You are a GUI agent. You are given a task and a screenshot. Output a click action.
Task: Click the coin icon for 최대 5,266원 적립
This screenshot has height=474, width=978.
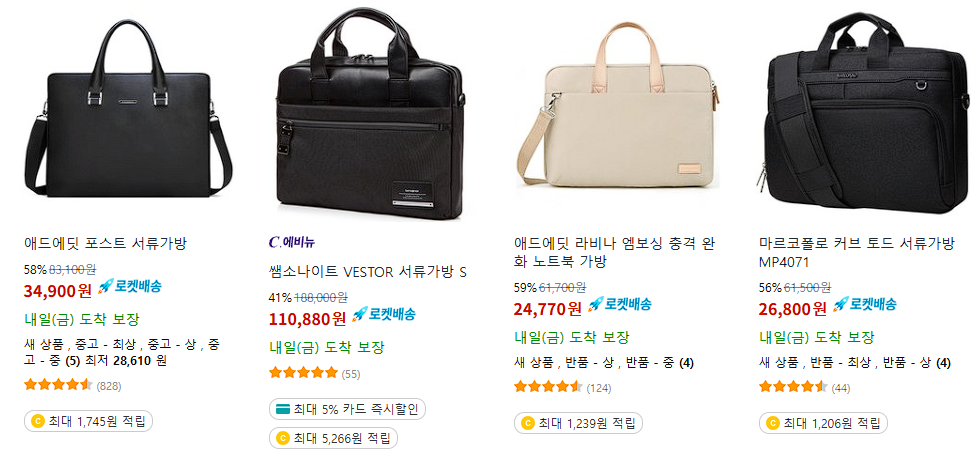pyautogui.click(x=283, y=438)
